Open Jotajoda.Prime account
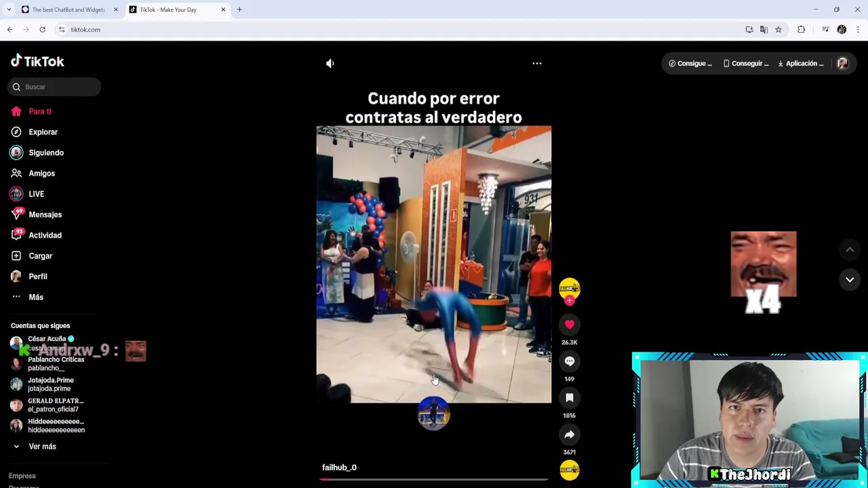 point(51,384)
